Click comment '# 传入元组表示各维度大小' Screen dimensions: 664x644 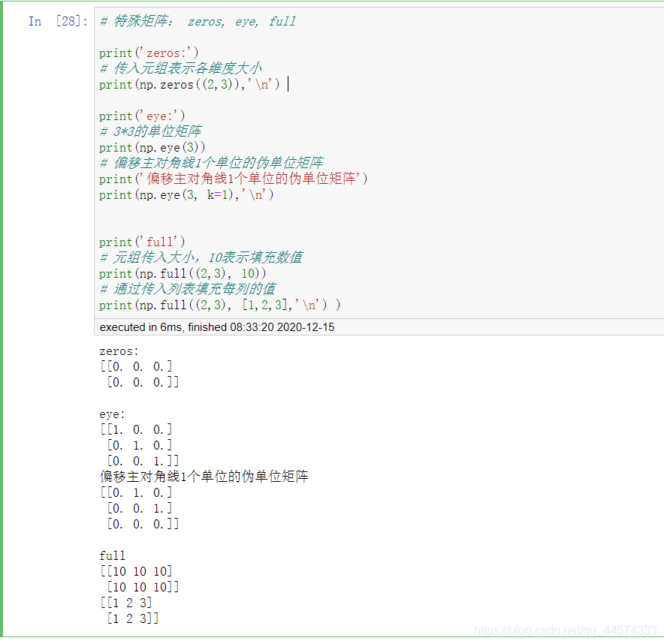tap(181, 68)
